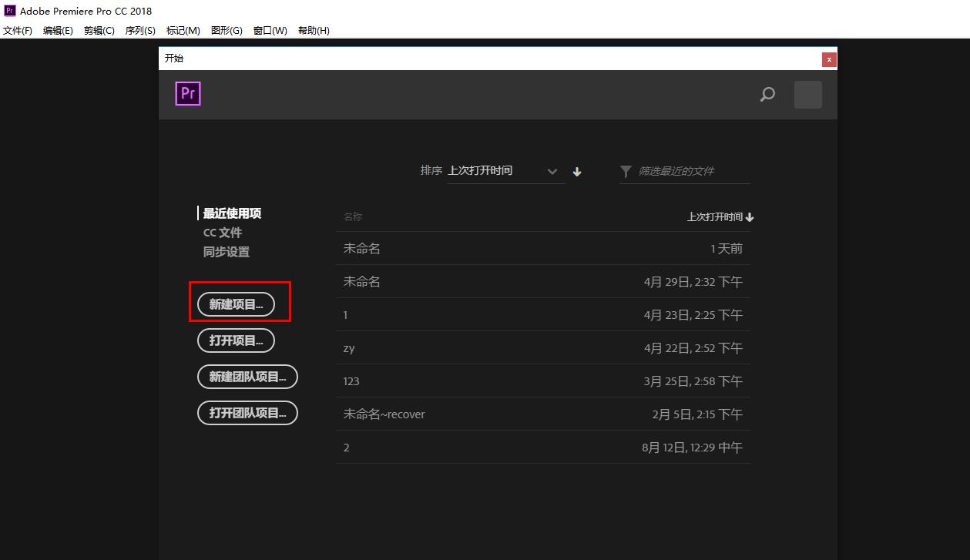Open the 帮助(H) menu
970x560 pixels.
[x=313, y=31]
